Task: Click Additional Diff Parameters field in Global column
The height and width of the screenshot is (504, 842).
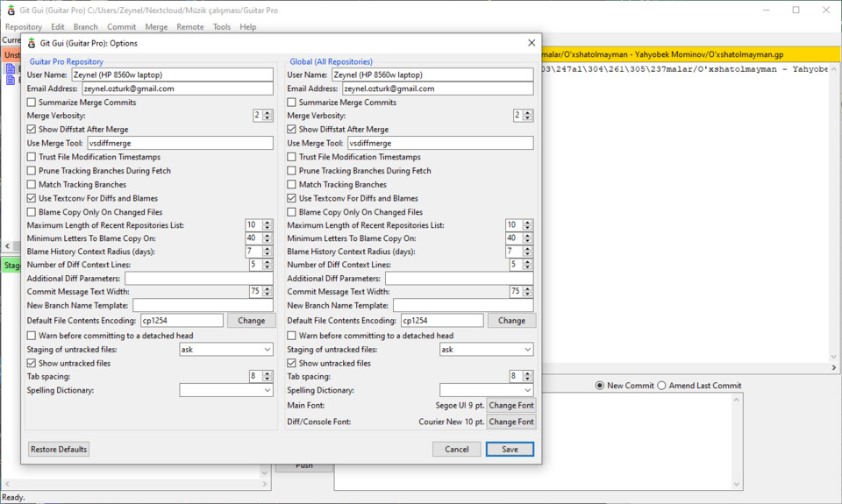Action: point(459,279)
